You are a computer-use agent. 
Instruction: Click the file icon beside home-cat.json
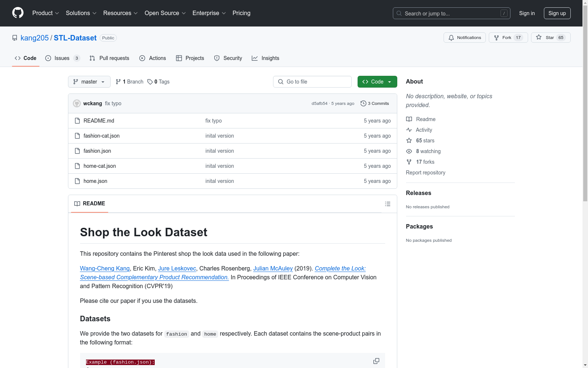tap(77, 166)
